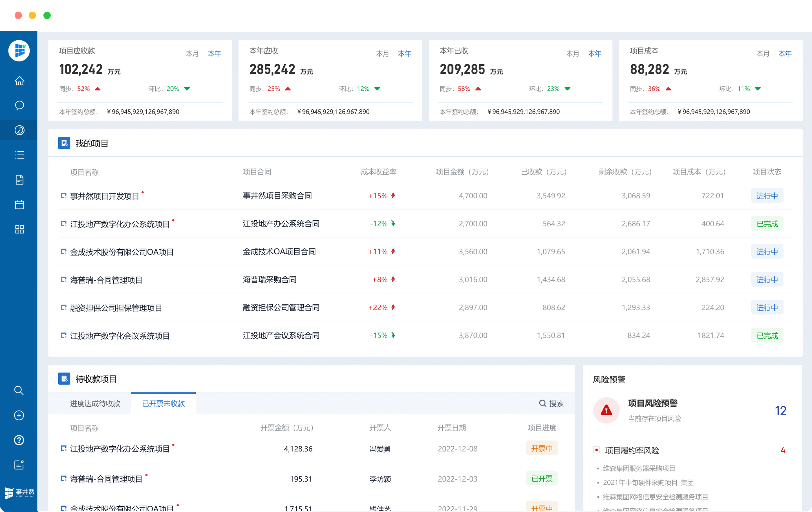The width and height of the screenshot is (812, 512).
Task: Click the 已完成 status for 江投地产数字化办公系统项目
Action: [767, 224]
